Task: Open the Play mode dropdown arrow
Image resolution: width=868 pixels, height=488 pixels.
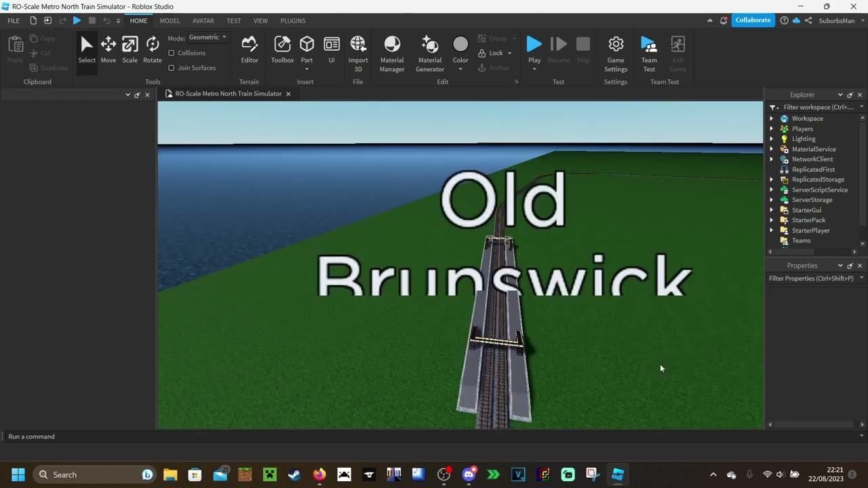Action: (x=534, y=70)
